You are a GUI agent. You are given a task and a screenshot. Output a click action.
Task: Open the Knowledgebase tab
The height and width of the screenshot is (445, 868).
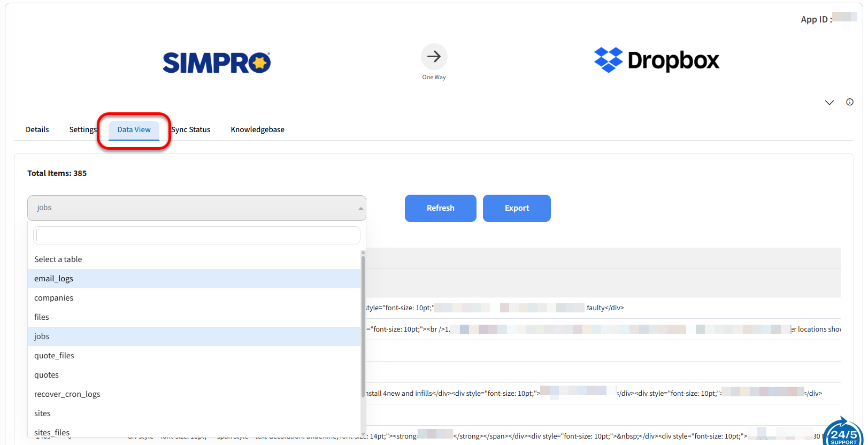pos(257,129)
